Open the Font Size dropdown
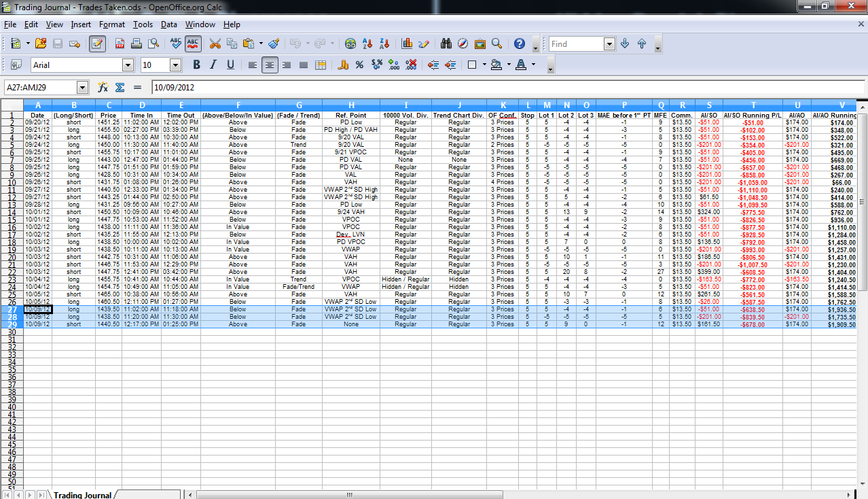The width and height of the screenshot is (868, 499). tap(175, 65)
